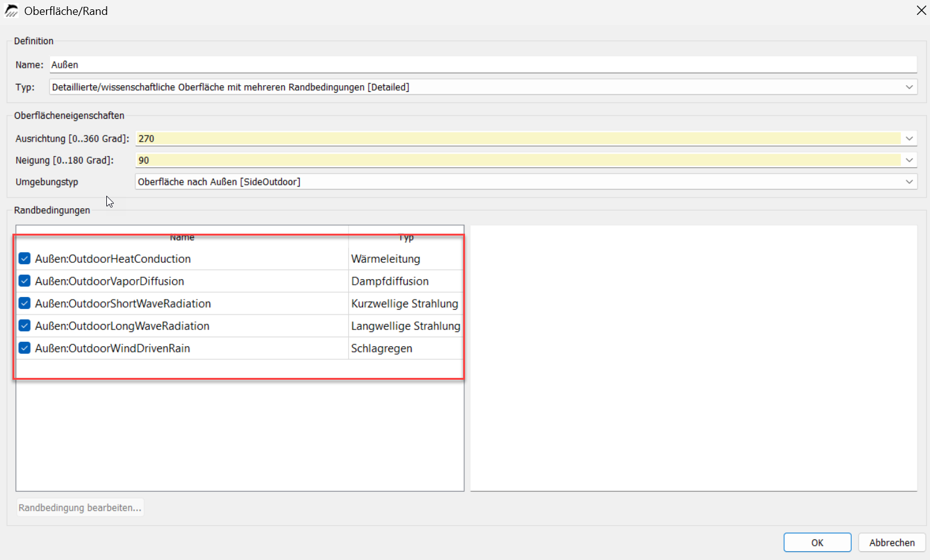Viewport: 930px width, 560px height.
Task: Confirm the dialog with OK
Action: click(x=817, y=543)
